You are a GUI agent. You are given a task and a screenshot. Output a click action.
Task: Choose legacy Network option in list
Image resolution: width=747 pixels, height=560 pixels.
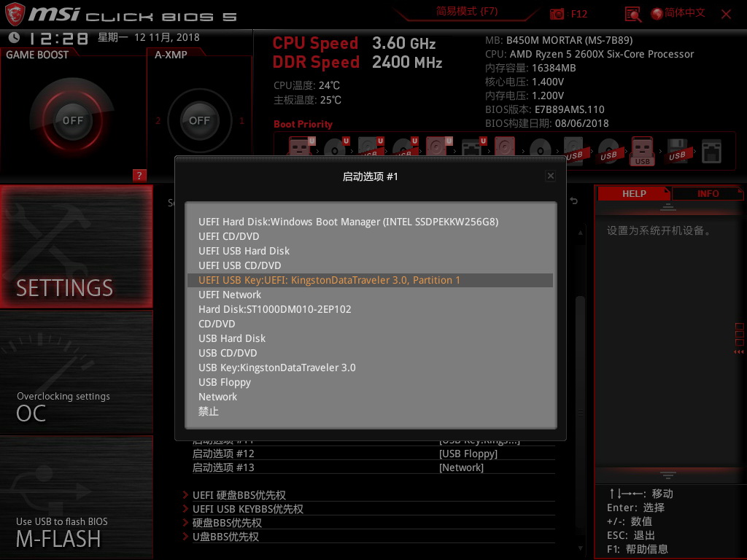pyautogui.click(x=370, y=397)
